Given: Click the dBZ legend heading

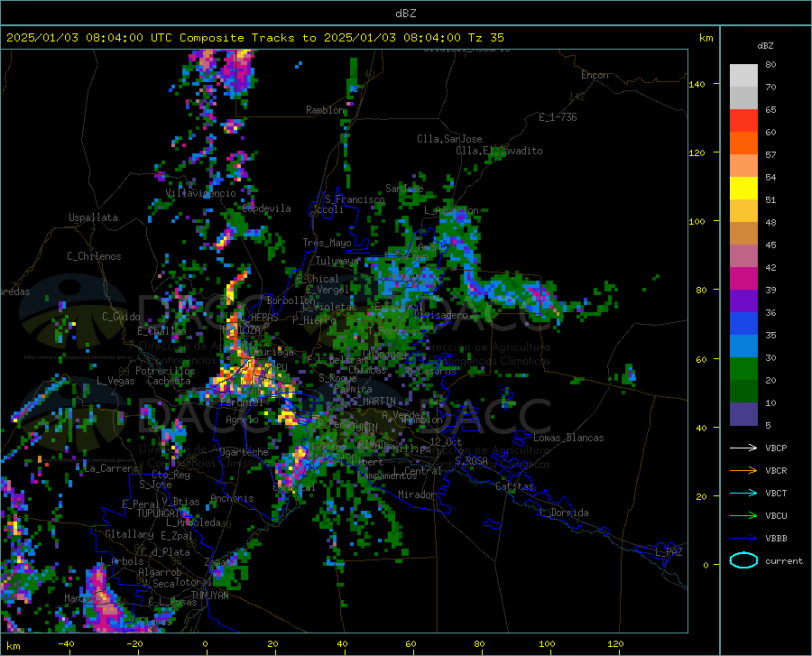Looking at the screenshot, I should [x=765, y=45].
